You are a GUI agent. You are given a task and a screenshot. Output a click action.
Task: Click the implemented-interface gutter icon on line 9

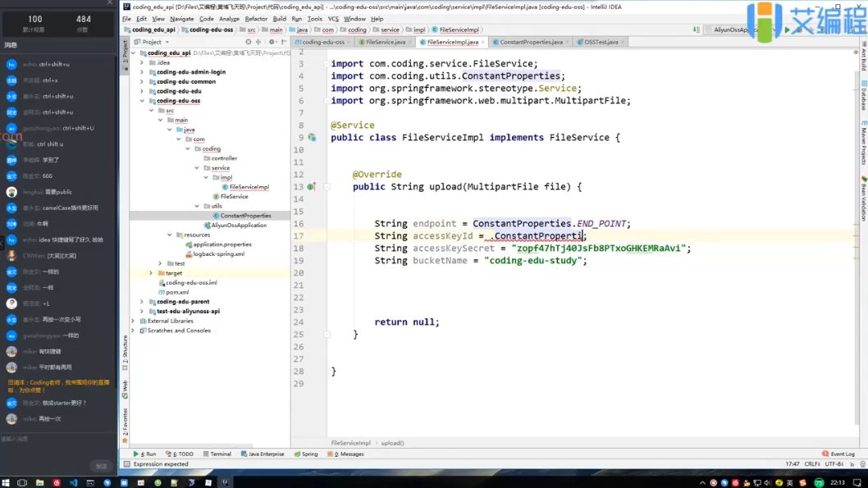[x=313, y=137]
